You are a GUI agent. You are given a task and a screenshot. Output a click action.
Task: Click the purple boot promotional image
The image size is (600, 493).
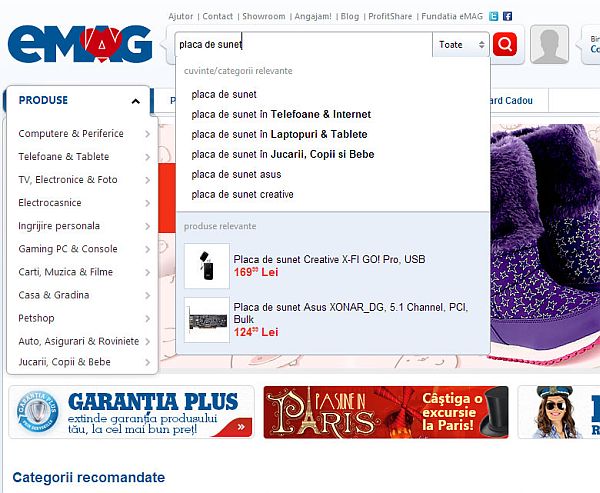[545, 245]
